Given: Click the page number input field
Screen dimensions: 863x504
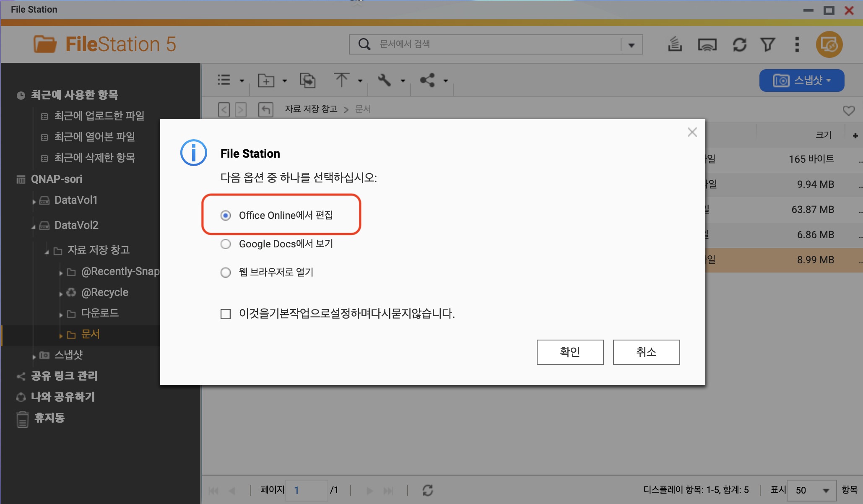Looking at the screenshot, I should click(x=307, y=490).
